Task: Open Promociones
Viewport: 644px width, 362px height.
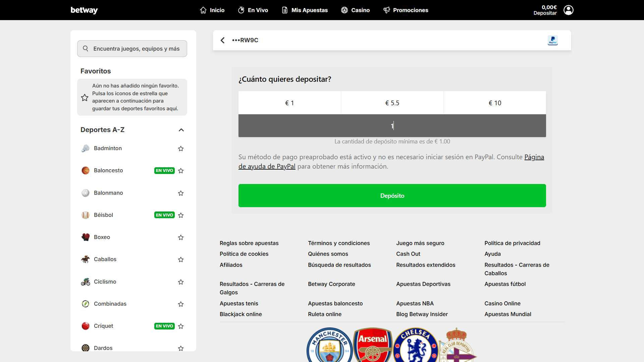Action: (x=406, y=10)
